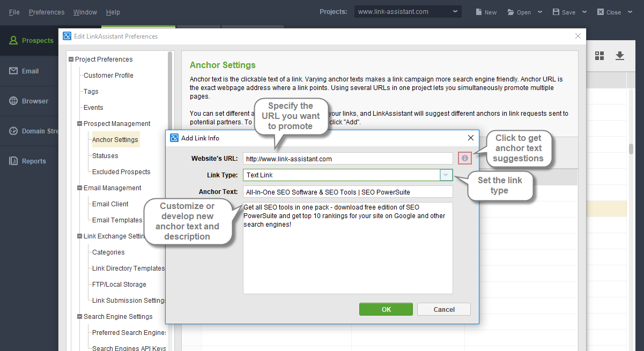Click the Save project toolbar button
This screenshot has width=644, height=351.
pyautogui.click(x=564, y=12)
